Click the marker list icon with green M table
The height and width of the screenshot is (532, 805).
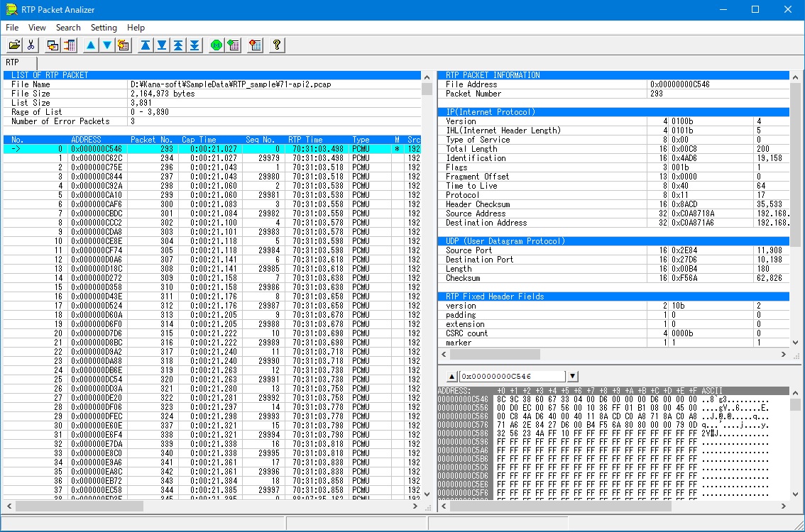tap(233, 45)
